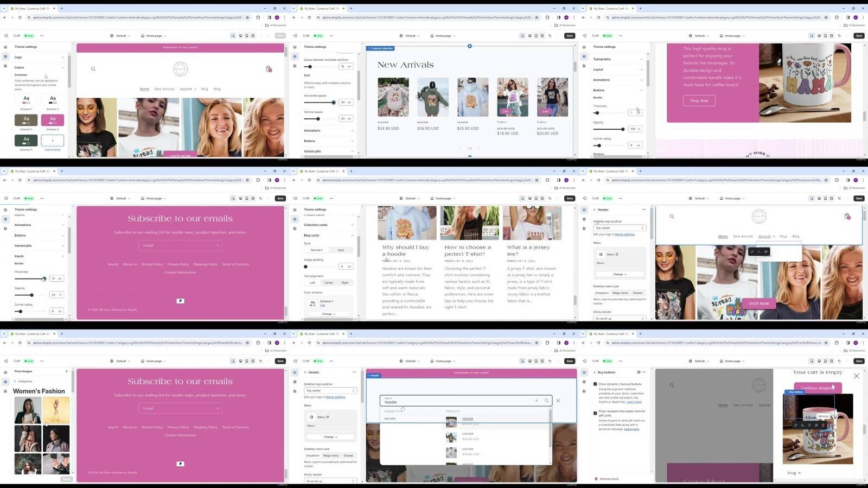Click email submit arrow in Inputs settings window
Viewport: 868px width, 488px height.
216,245
